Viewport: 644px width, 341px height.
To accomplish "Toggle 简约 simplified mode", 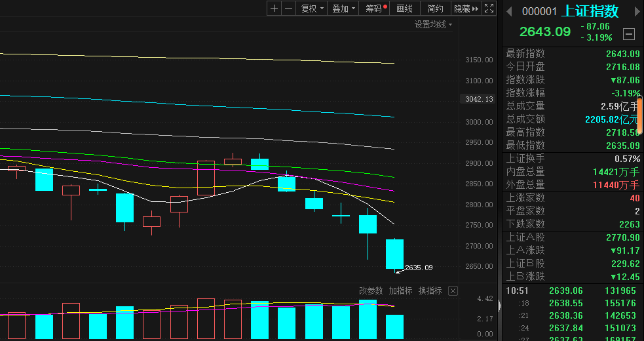I will tap(435, 9).
